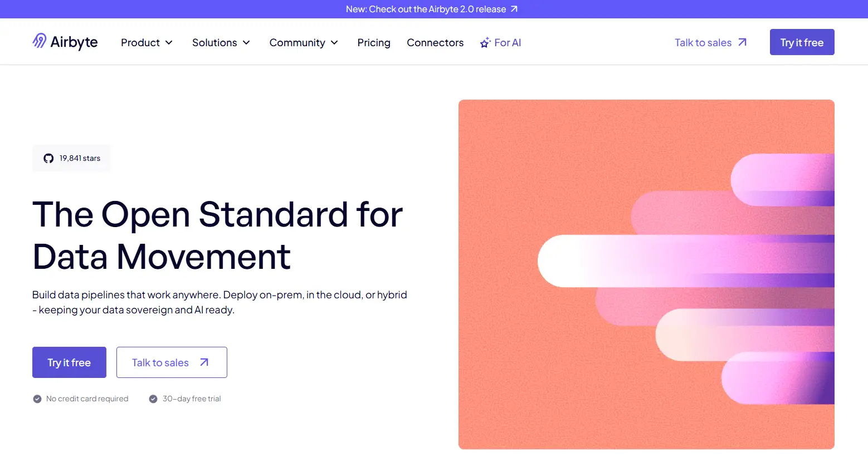Open the Solutions menu
Image resolution: width=868 pixels, height=467 pixels.
coord(221,43)
